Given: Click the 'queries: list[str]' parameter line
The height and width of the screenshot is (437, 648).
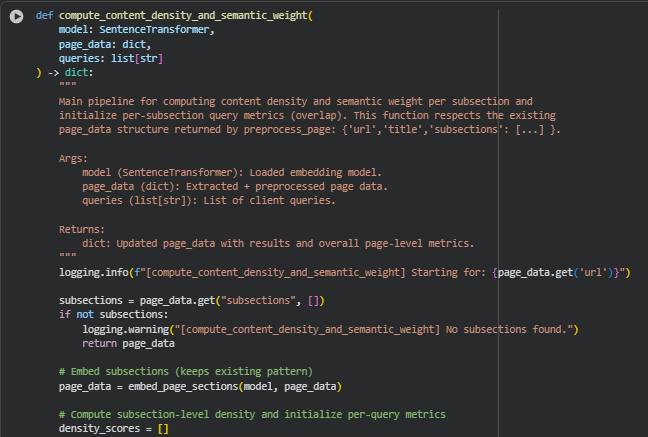Looking at the screenshot, I should (x=110, y=59).
